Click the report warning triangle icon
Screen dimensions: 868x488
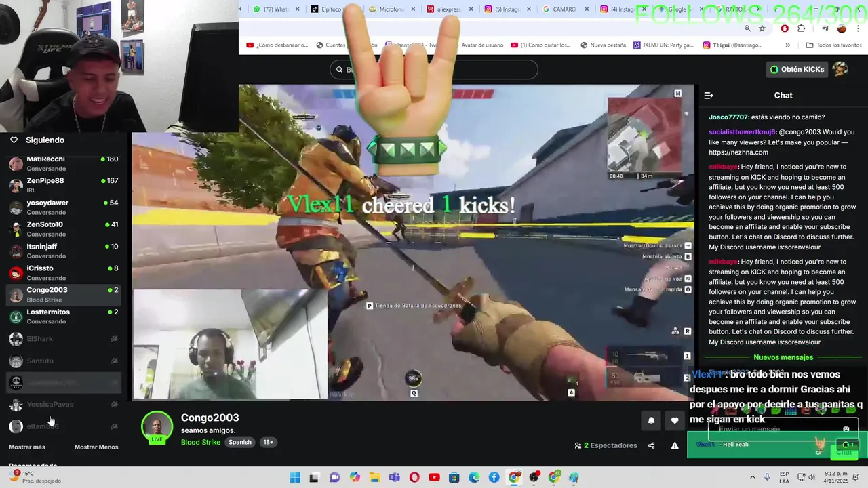675,445
